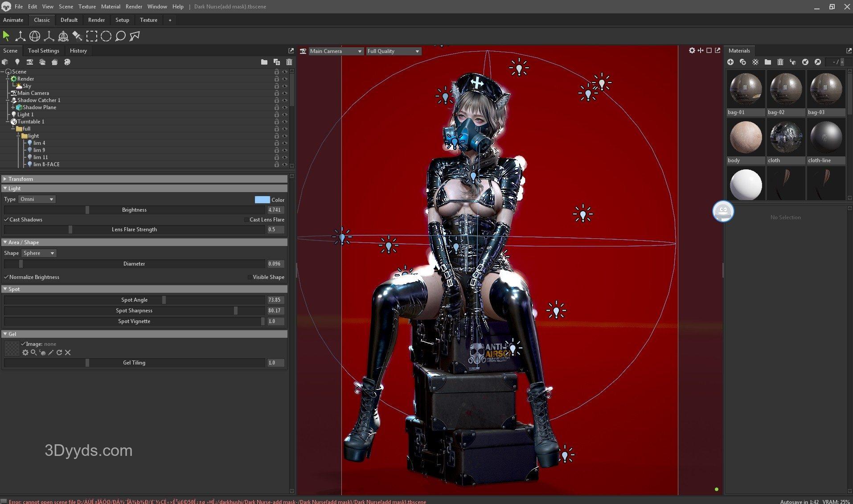Select the green arrow selection tool
Screen dimensions: 853x504
[6, 36]
